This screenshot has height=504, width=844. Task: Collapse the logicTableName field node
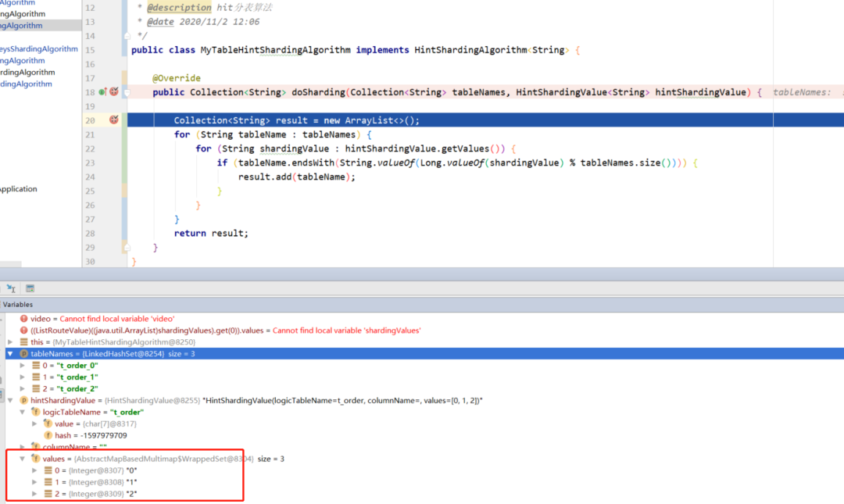[x=23, y=412]
